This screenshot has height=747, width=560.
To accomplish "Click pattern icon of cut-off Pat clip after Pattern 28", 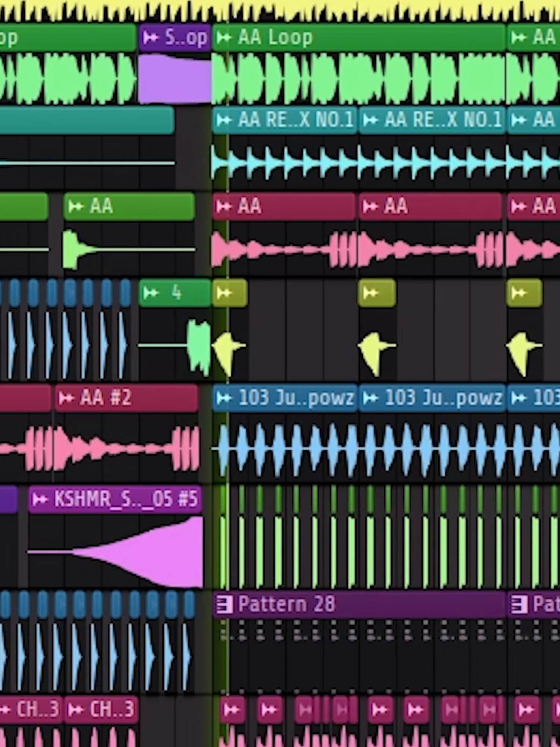I will pyautogui.click(x=519, y=604).
